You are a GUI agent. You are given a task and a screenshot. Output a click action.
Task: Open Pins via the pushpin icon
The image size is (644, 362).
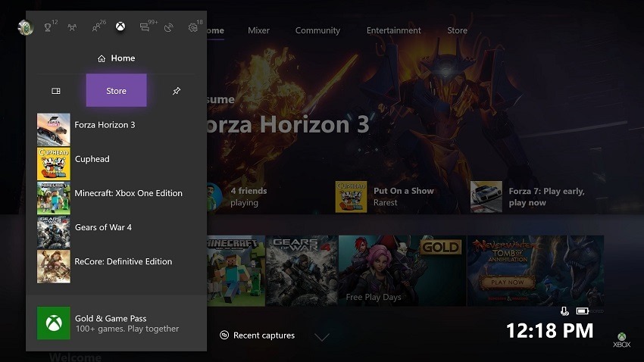click(177, 91)
